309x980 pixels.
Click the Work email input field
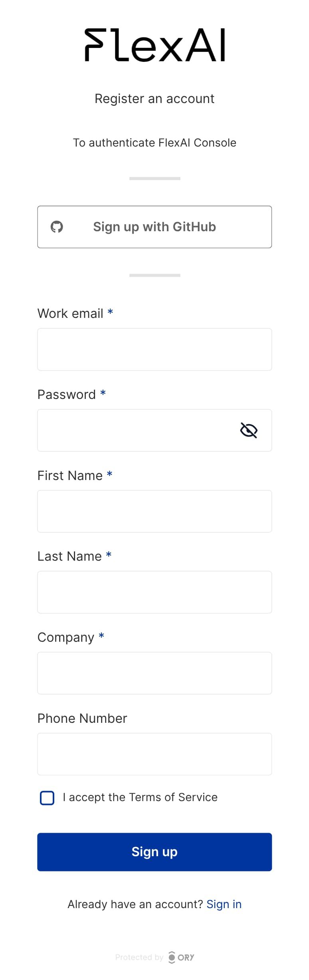pyautogui.click(x=154, y=349)
